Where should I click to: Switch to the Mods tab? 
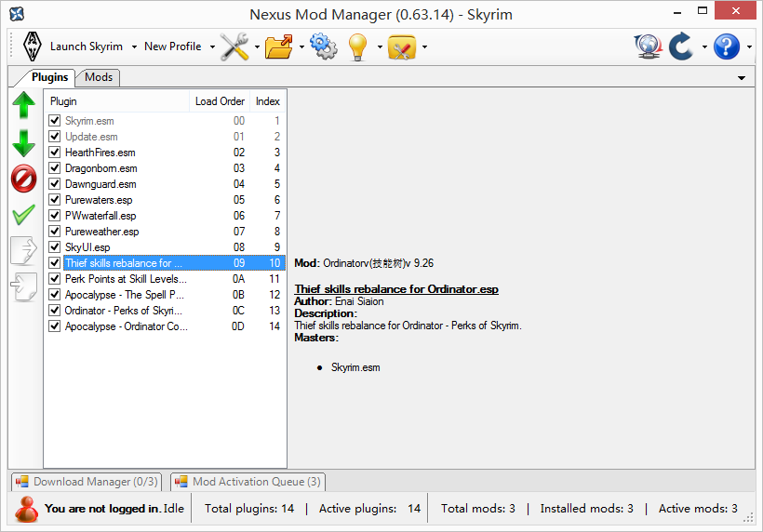pyautogui.click(x=98, y=77)
